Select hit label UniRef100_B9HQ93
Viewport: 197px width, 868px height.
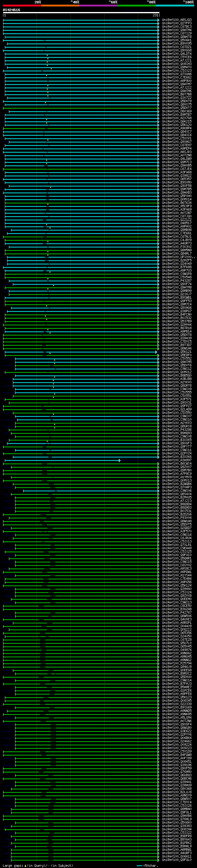[x=177, y=433]
